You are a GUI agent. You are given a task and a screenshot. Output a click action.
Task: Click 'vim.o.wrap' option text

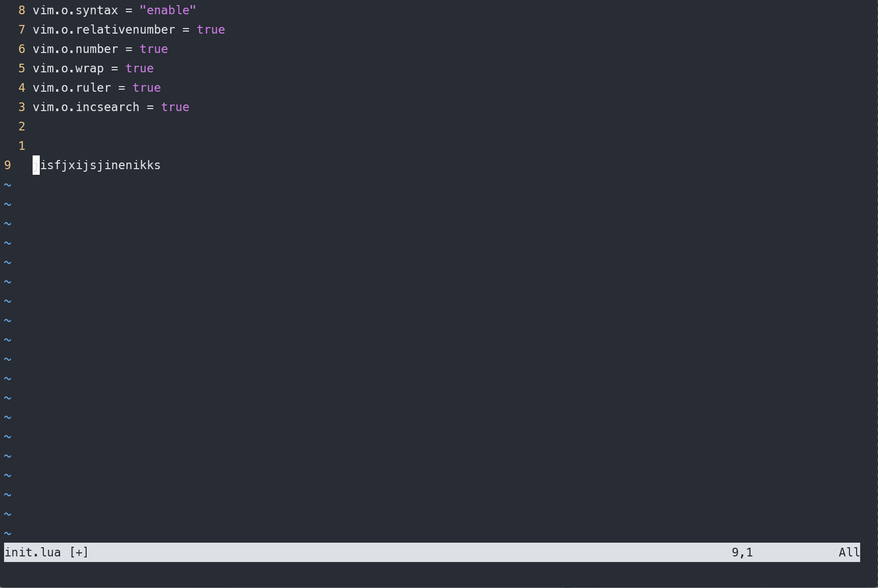[68, 68]
